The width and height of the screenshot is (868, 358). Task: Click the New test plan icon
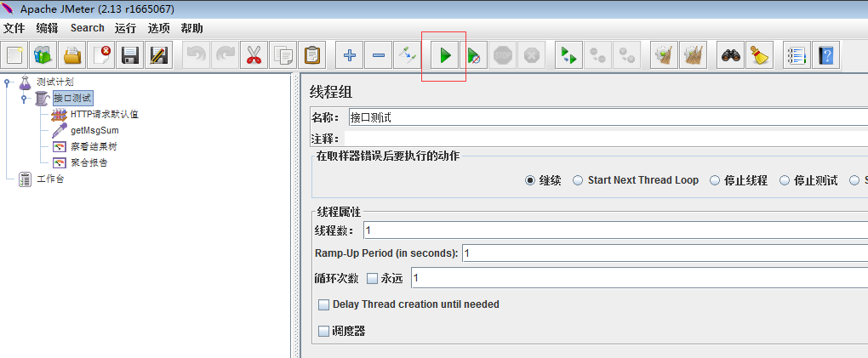click(x=15, y=55)
